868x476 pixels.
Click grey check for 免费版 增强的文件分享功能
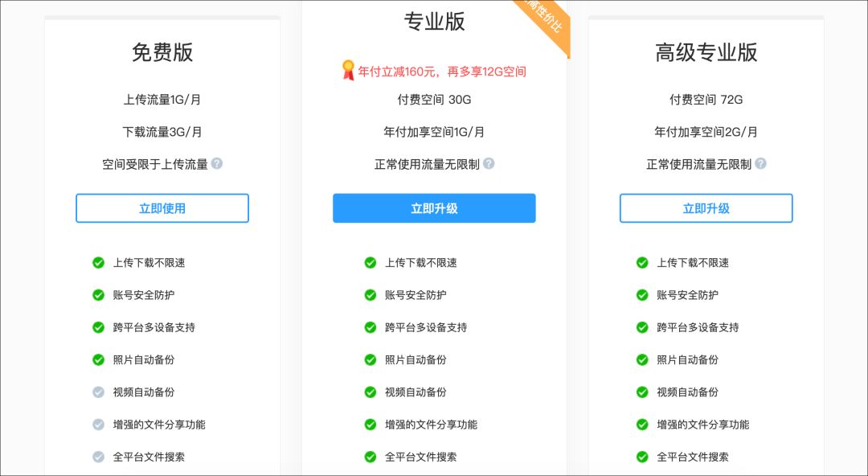(x=98, y=425)
